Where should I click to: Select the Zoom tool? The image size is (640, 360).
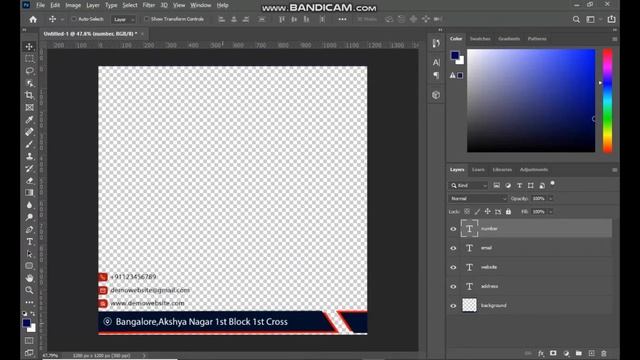click(x=29, y=290)
